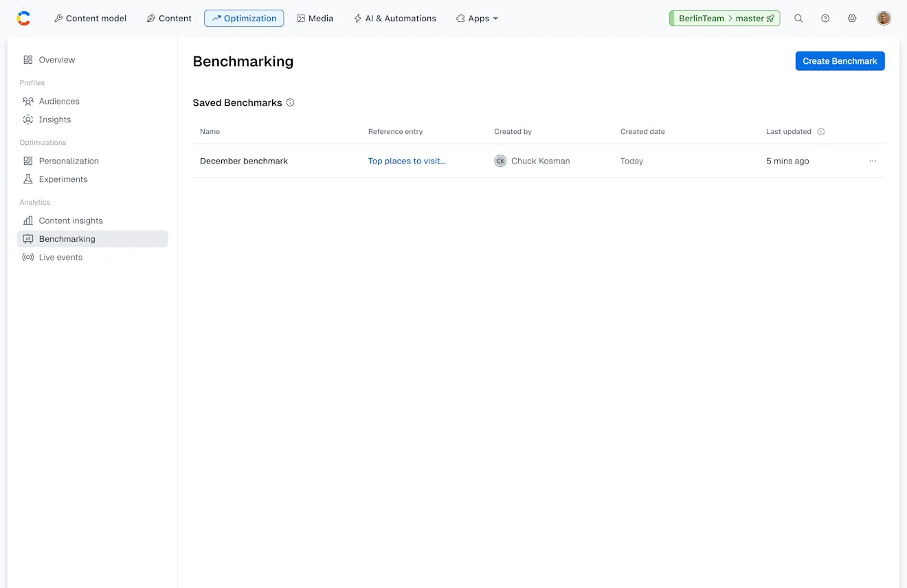
Task: Navigate to Overview in the sidebar
Action: point(56,60)
